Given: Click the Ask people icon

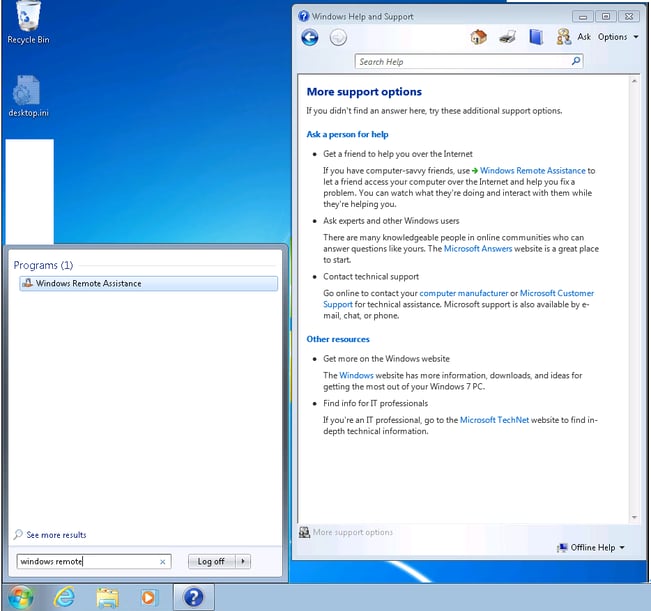Looking at the screenshot, I should click(x=563, y=37).
